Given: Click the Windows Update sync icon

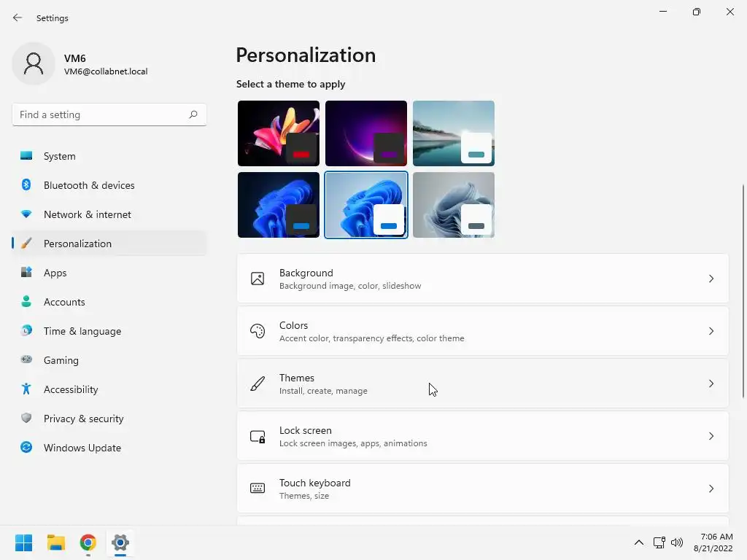Looking at the screenshot, I should click(26, 447).
